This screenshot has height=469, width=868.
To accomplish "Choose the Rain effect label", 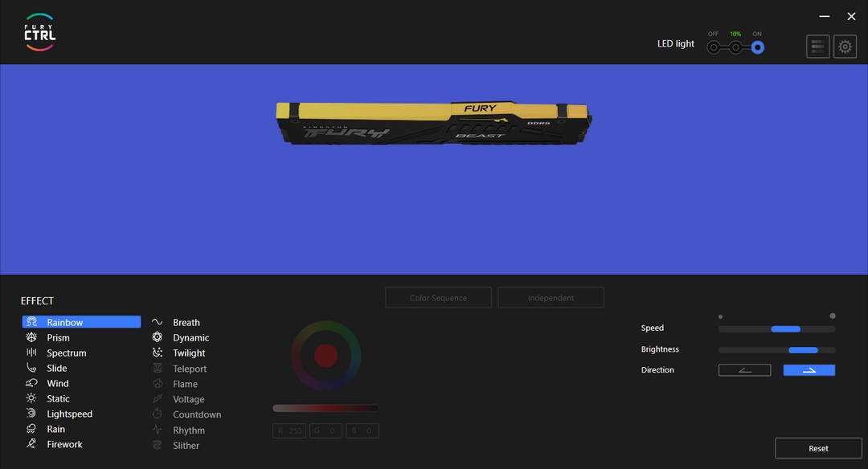I will pos(56,429).
